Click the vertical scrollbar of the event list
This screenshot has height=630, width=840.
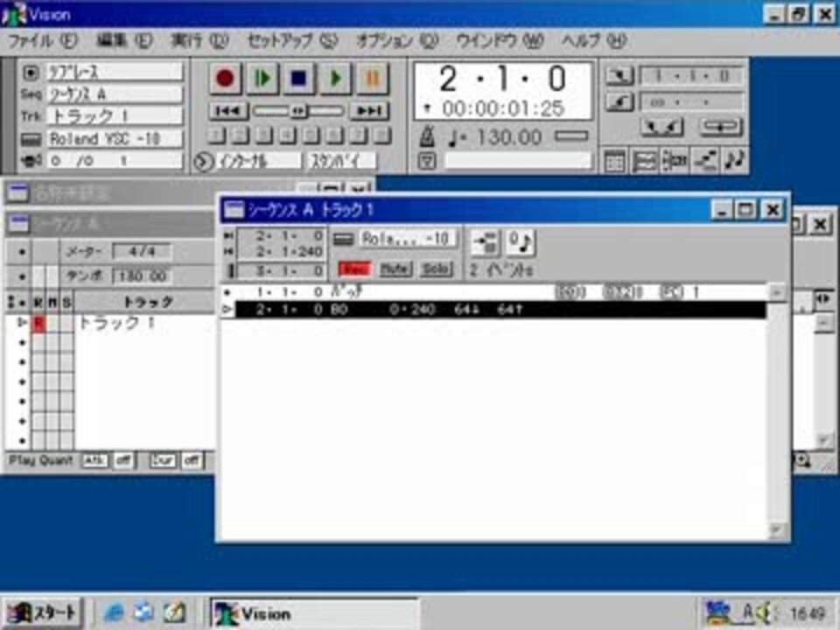click(x=776, y=411)
